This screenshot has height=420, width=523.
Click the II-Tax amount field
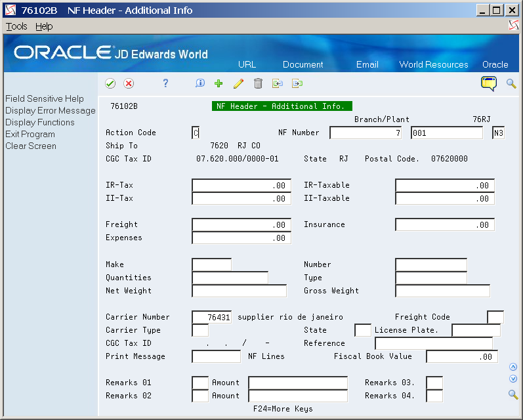pyautogui.click(x=241, y=198)
